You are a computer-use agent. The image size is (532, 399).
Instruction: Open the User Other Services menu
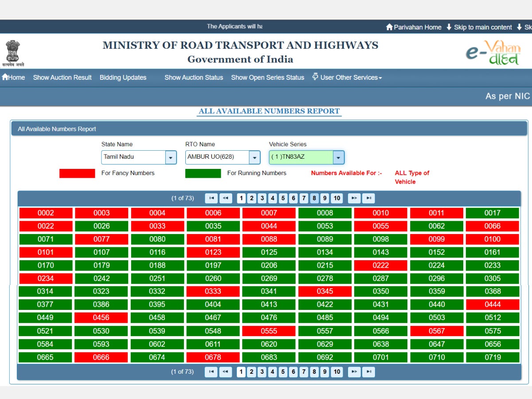(348, 78)
